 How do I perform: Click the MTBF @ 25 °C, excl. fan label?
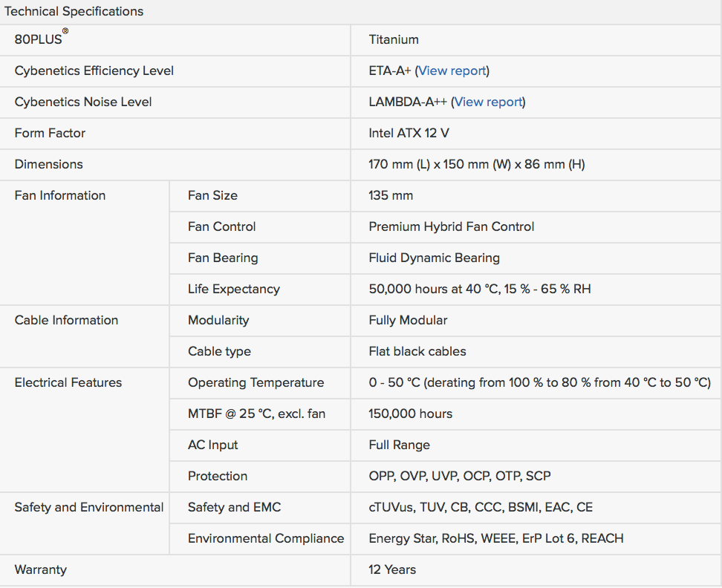tap(256, 414)
